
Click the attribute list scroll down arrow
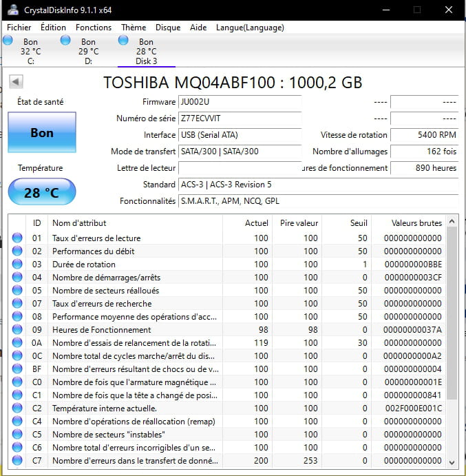tap(452, 462)
